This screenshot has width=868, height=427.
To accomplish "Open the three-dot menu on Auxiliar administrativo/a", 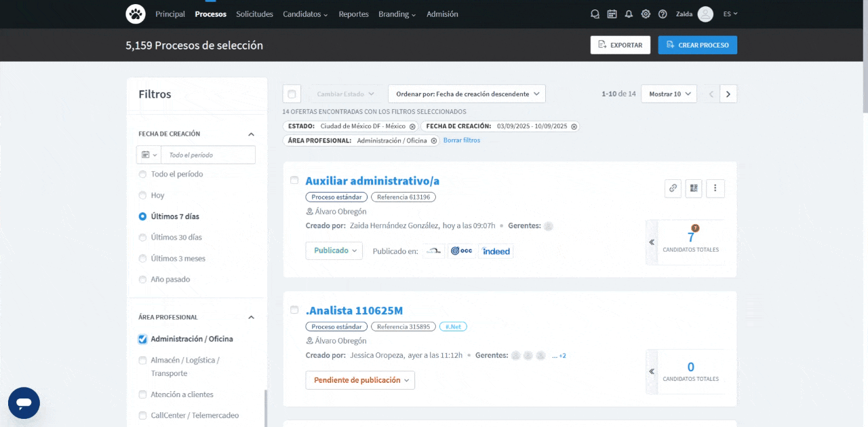I will 715,188.
